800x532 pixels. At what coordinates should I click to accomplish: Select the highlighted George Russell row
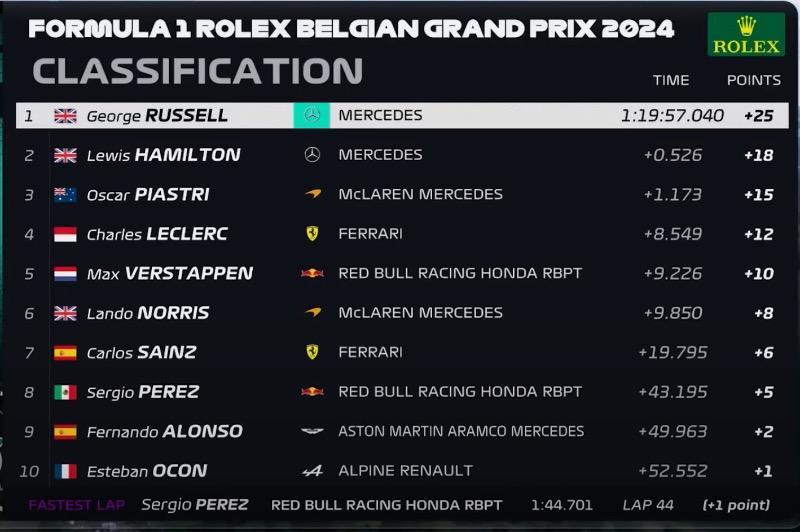point(402,116)
